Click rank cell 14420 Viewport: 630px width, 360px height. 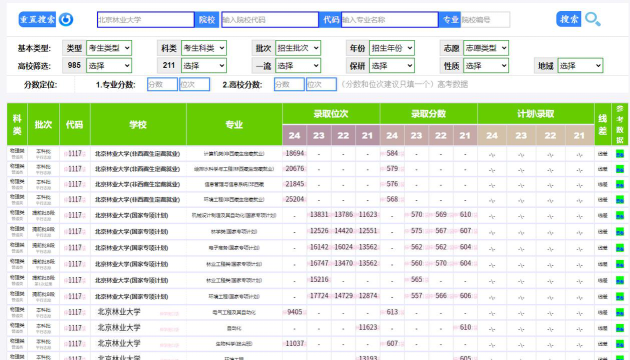pos(344,231)
